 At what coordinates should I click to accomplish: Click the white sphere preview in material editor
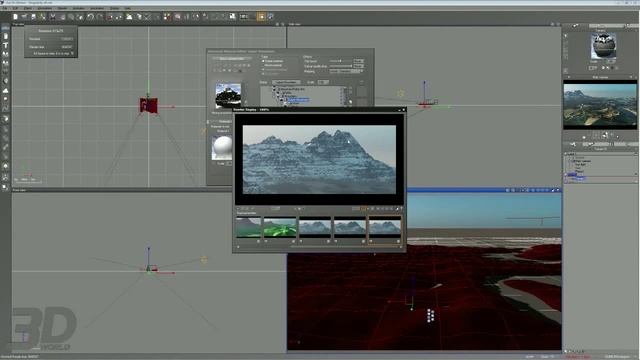(222, 148)
